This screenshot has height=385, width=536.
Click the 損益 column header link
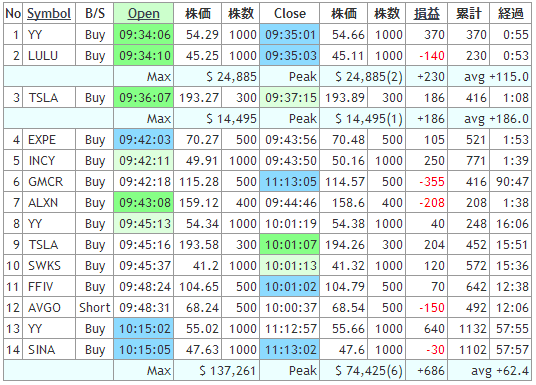tap(426, 14)
